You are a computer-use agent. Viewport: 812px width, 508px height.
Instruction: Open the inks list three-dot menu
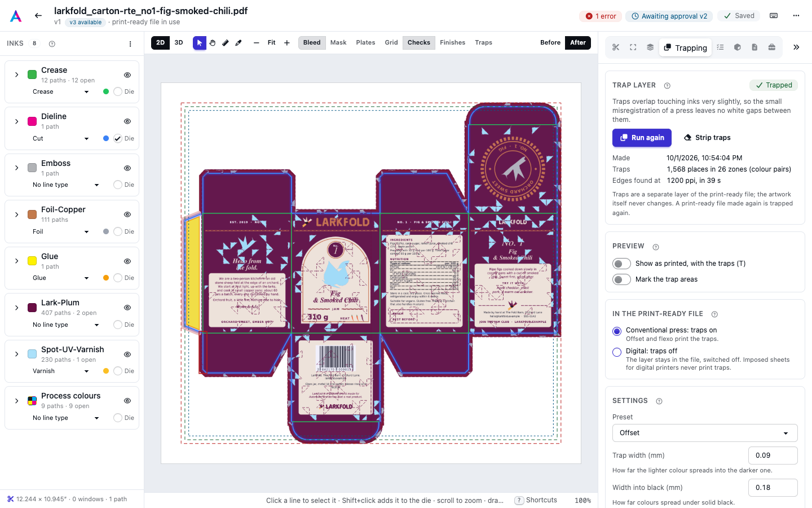[x=130, y=44]
